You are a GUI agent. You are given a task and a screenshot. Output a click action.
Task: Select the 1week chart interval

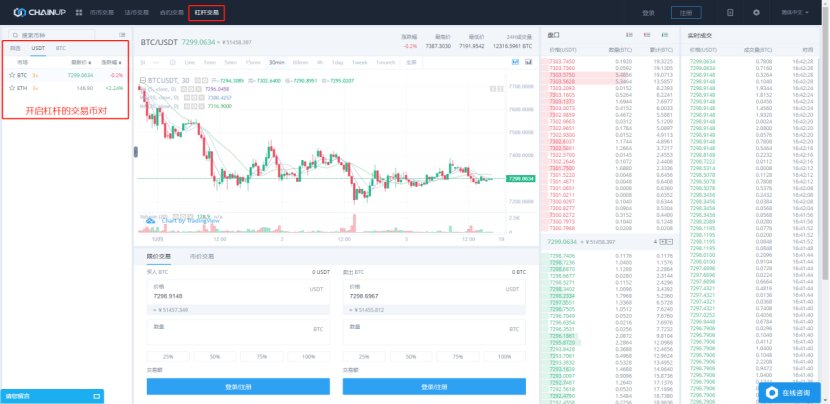tap(359, 62)
